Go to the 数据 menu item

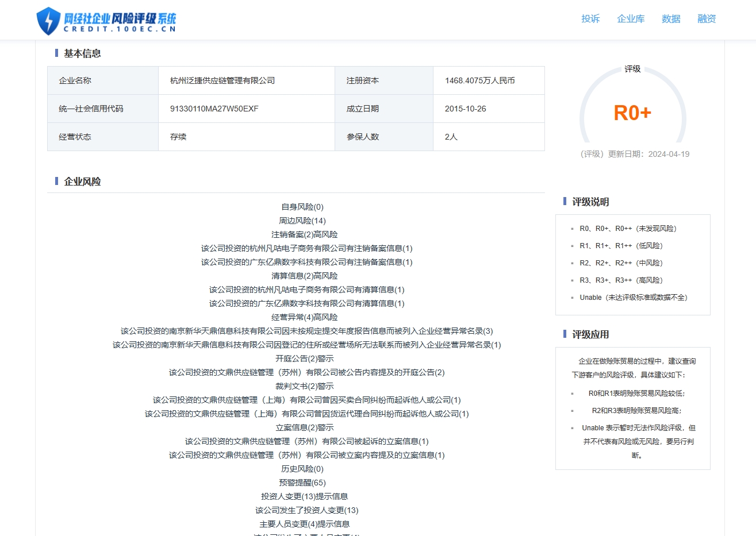671,19
